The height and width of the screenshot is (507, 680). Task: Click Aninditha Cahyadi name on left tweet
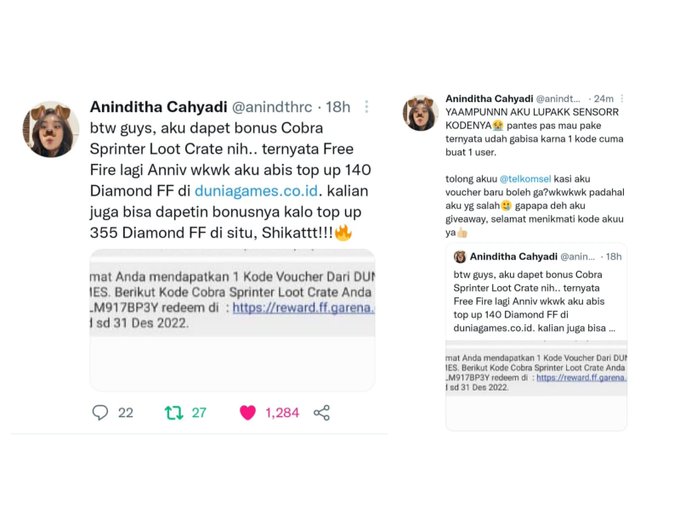(x=158, y=107)
